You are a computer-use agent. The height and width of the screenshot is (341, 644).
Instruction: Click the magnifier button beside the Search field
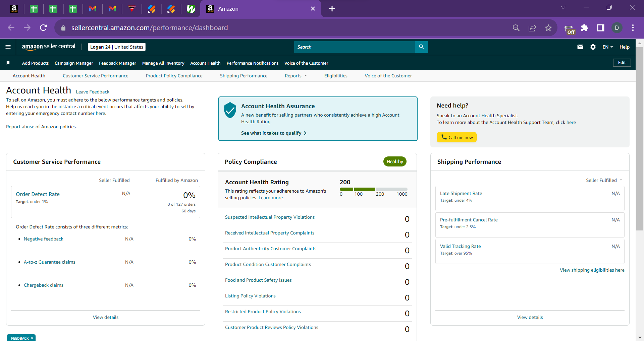[421, 47]
